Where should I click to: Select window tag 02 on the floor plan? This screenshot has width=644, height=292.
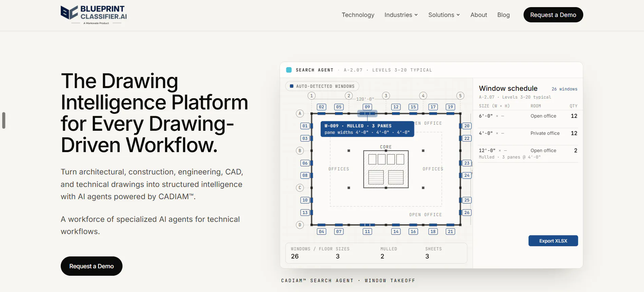pyautogui.click(x=322, y=107)
